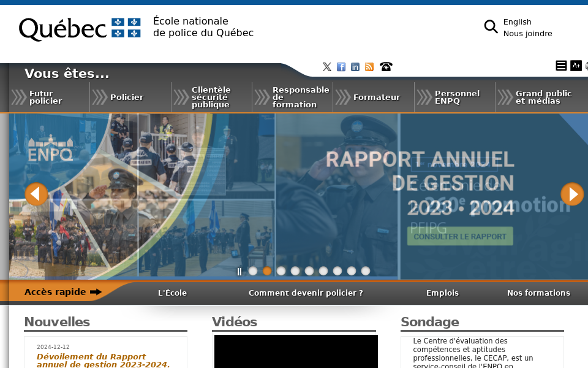Subscribe via the RSS feed icon

click(x=369, y=66)
